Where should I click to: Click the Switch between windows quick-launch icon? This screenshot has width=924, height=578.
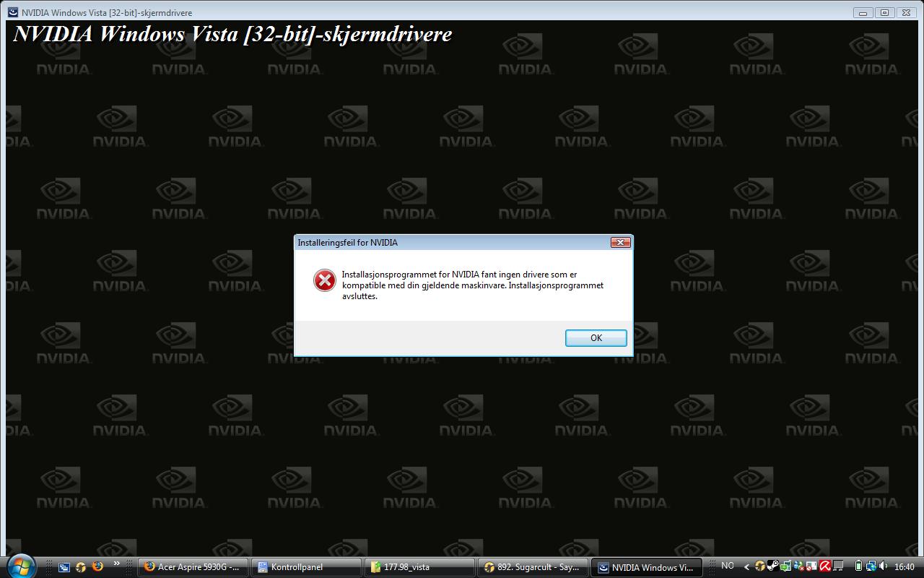point(64,567)
